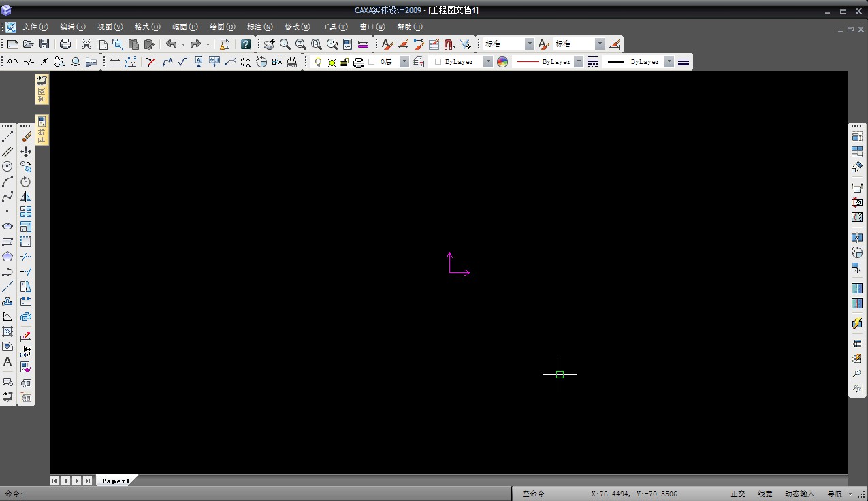
Task: Select the Erase tool in modify toolbar
Action: click(26, 137)
